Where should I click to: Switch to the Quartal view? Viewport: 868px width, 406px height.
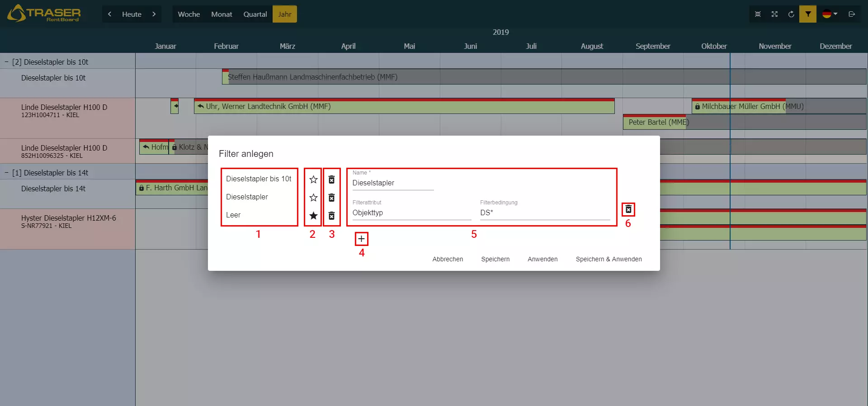click(255, 14)
